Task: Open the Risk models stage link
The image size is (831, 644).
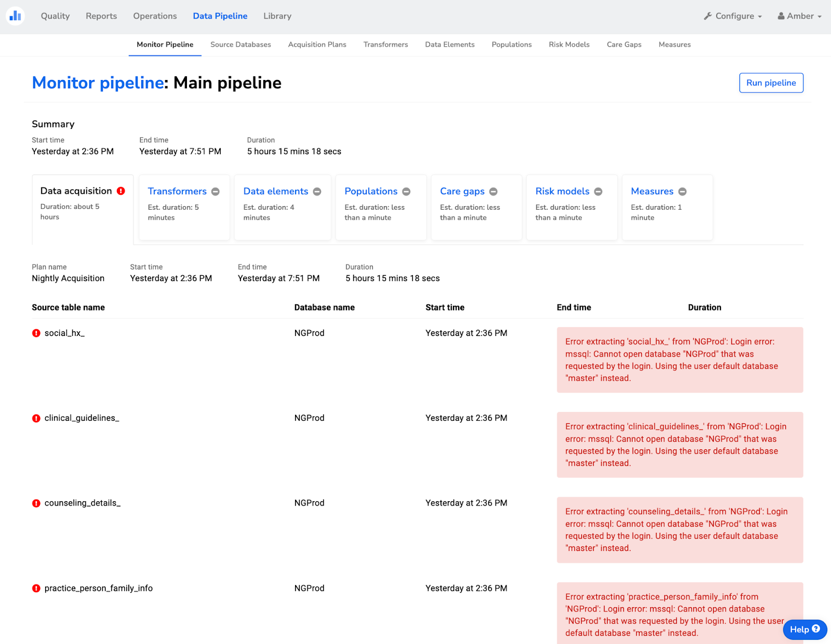Action: tap(562, 191)
